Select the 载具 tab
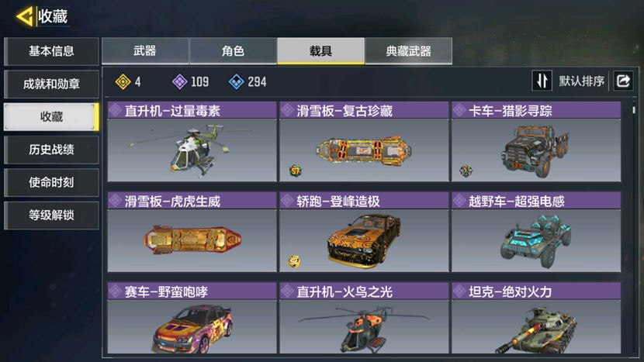This screenshot has height=362, width=644. tap(320, 51)
